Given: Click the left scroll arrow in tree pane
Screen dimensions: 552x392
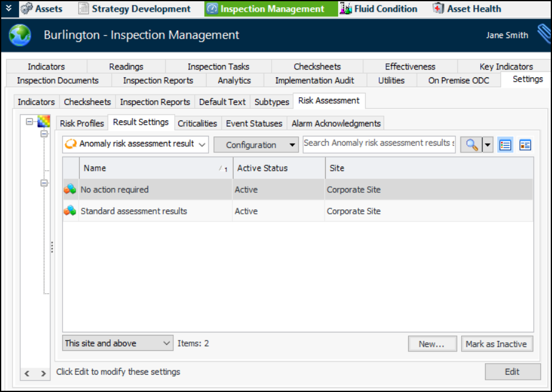Looking at the screenshot, I should [x=27, y=374].
